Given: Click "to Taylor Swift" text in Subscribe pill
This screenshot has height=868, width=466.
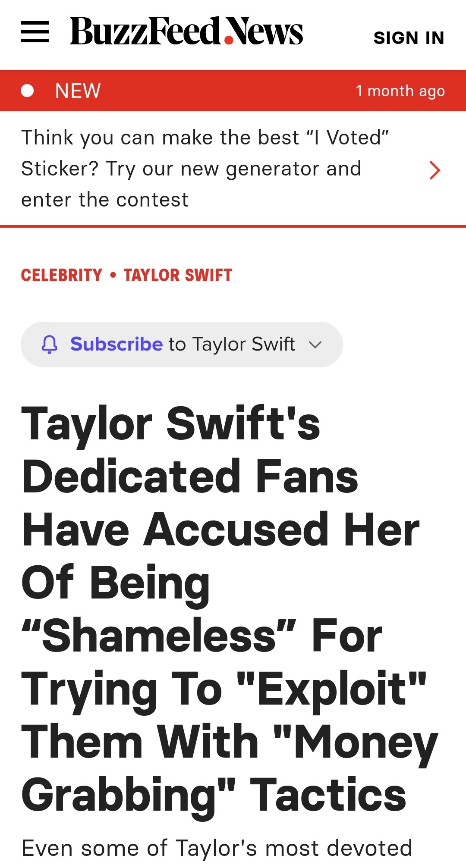Looking at the screenshot, I should 232,344.
